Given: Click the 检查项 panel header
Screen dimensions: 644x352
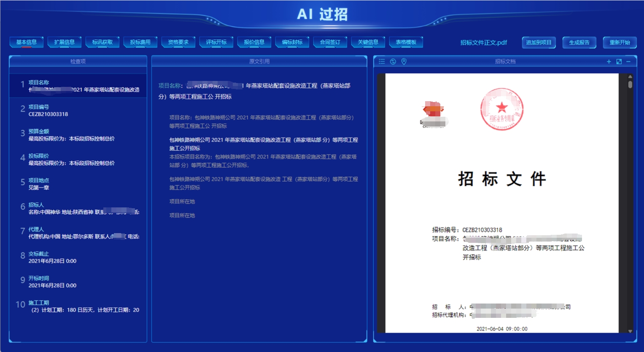Looking at the screenshot, I should point(78,62).
